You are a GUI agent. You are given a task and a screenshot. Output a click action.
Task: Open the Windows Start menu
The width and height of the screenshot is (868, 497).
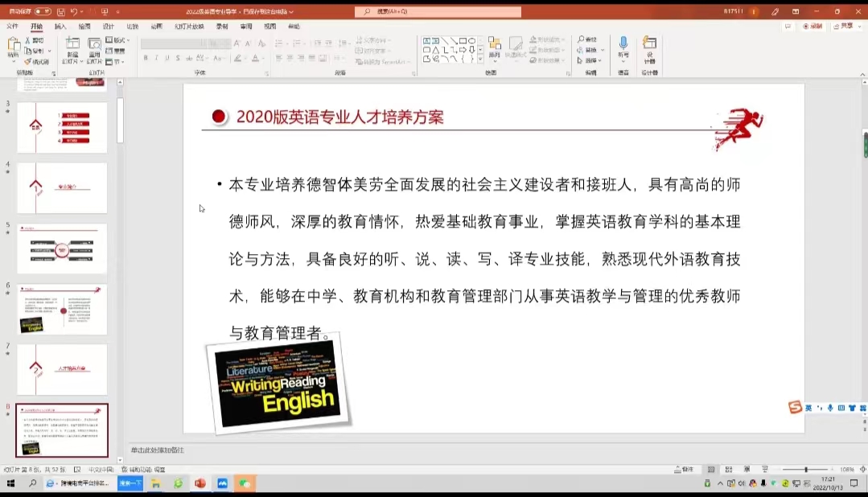coord(10,483)
